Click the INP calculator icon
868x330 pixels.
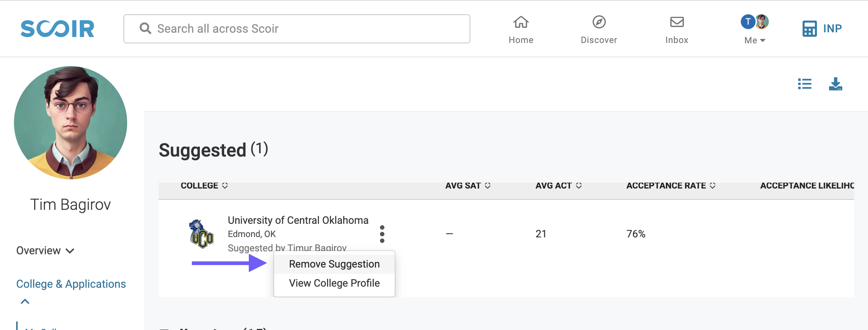pos(810,29)
